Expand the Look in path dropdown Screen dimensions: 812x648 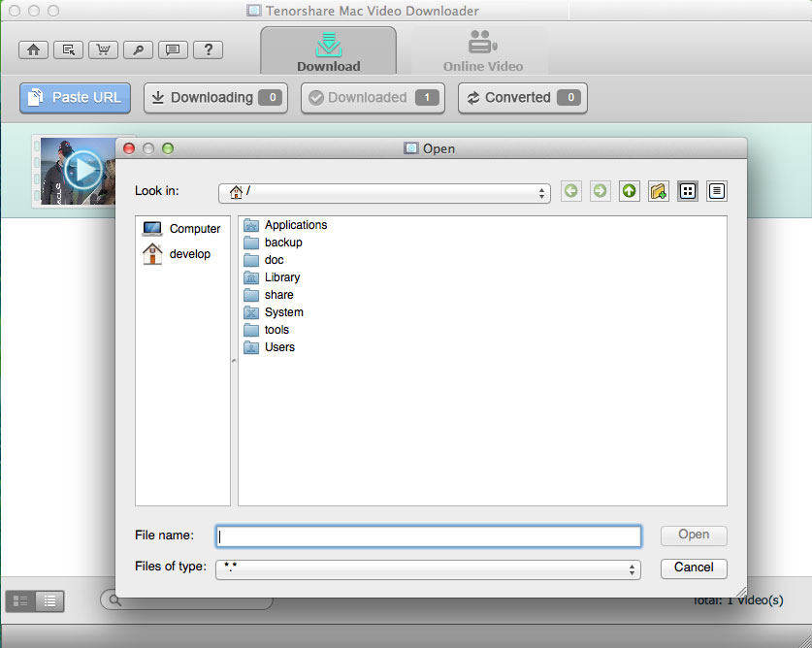click(384, 193)
